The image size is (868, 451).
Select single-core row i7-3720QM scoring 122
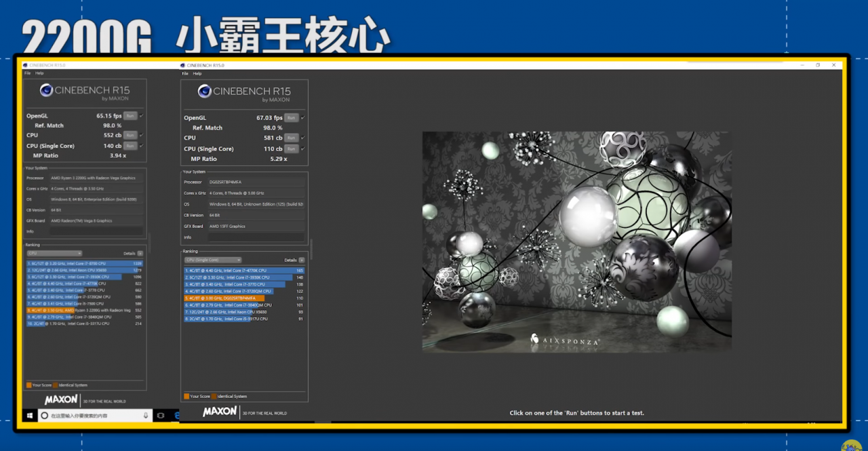click(245, 291)
